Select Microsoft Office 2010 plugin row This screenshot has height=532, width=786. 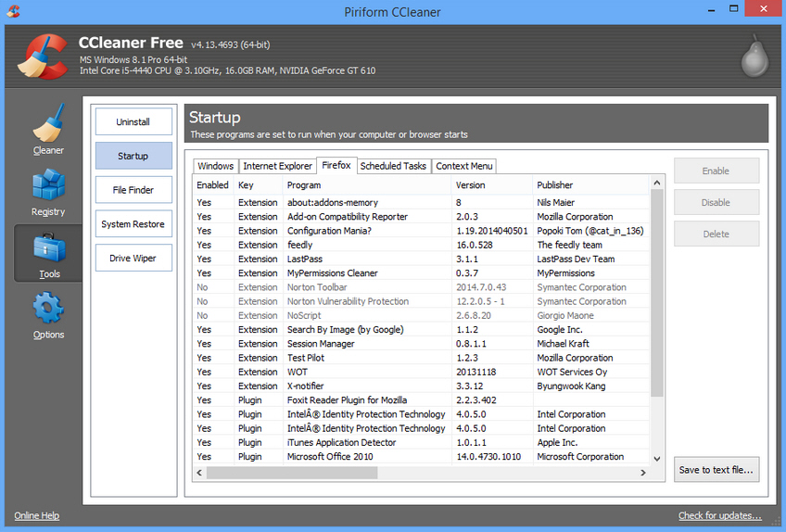point(421,456)
